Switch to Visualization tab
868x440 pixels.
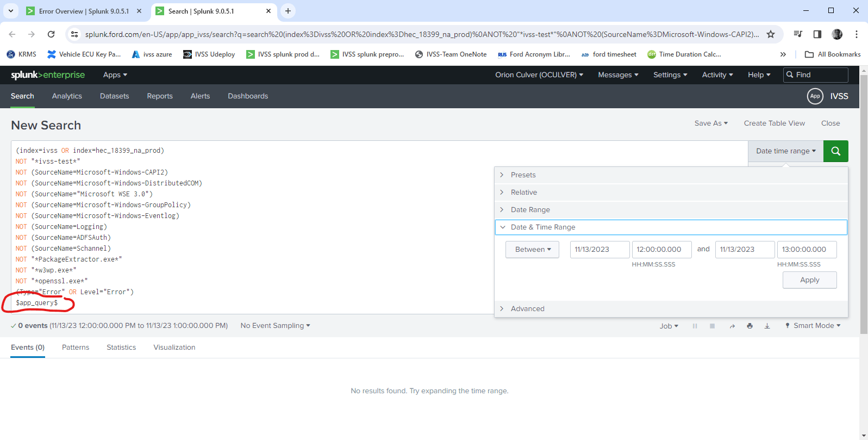coord(174,348)
